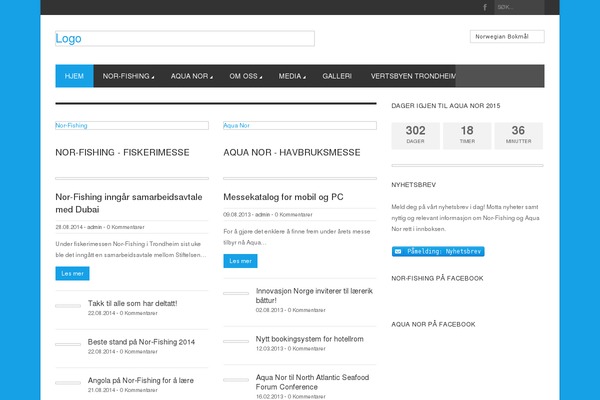Open the Facebook icon in top bar
Viewport: 600px width, 400px height.
pyautogui.click(x=485, y=7)
